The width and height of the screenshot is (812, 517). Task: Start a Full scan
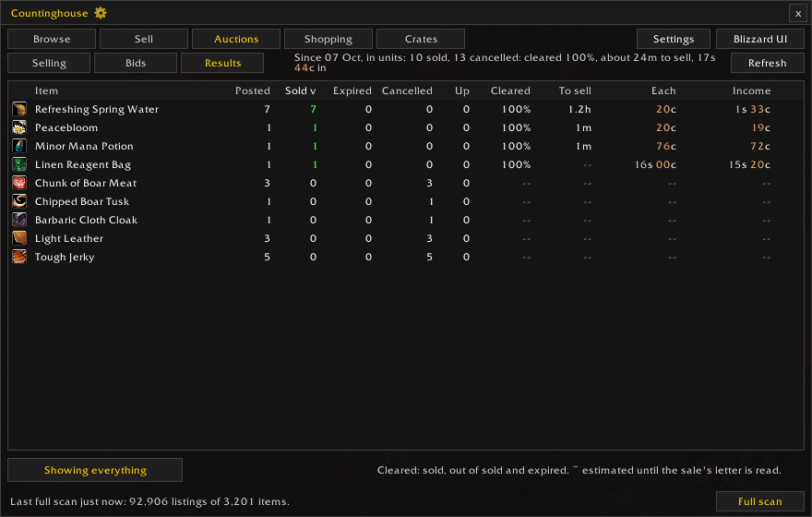pos(760,501)
